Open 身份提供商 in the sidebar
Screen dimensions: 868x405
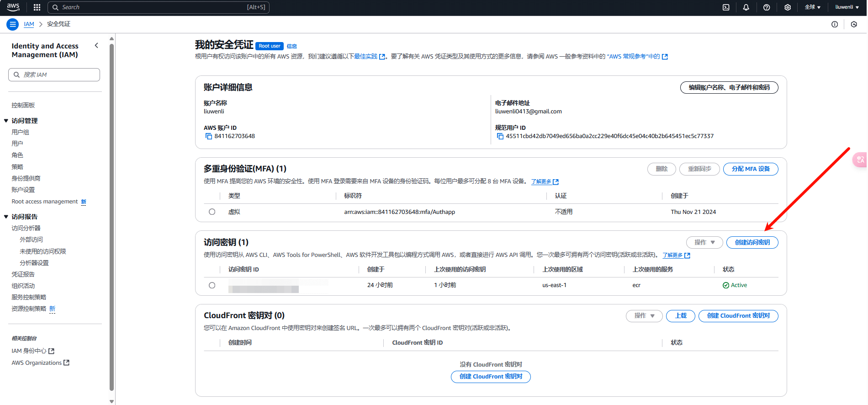[x=26, y=178]
